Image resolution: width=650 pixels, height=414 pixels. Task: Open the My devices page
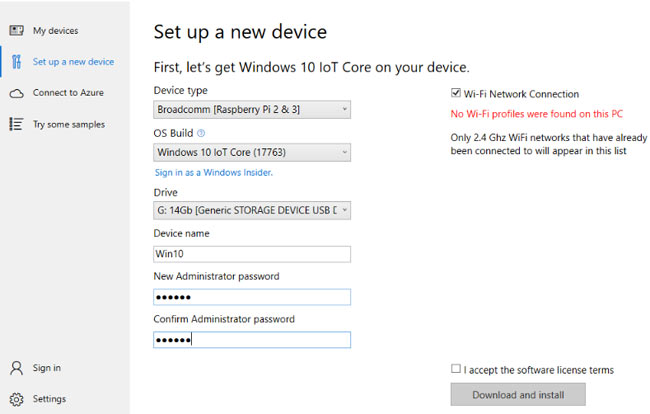[x=56, y=31]
